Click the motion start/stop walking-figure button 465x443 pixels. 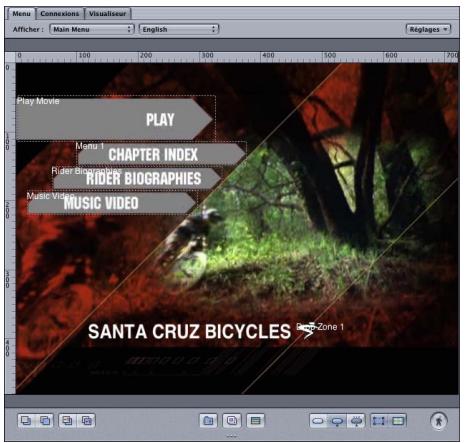pyautogui.click(x=439, y=421)
